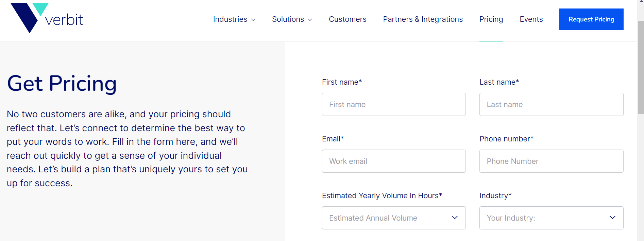Open the Partners & Integrations menu
This screenshot has width=644, height=241.
pos(423,19)
